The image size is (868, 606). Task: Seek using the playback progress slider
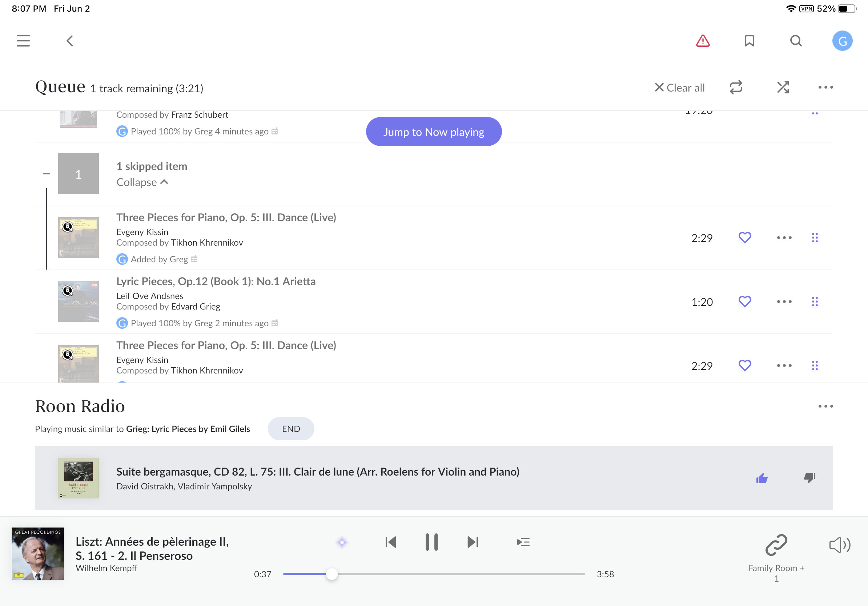click(434, 574)
